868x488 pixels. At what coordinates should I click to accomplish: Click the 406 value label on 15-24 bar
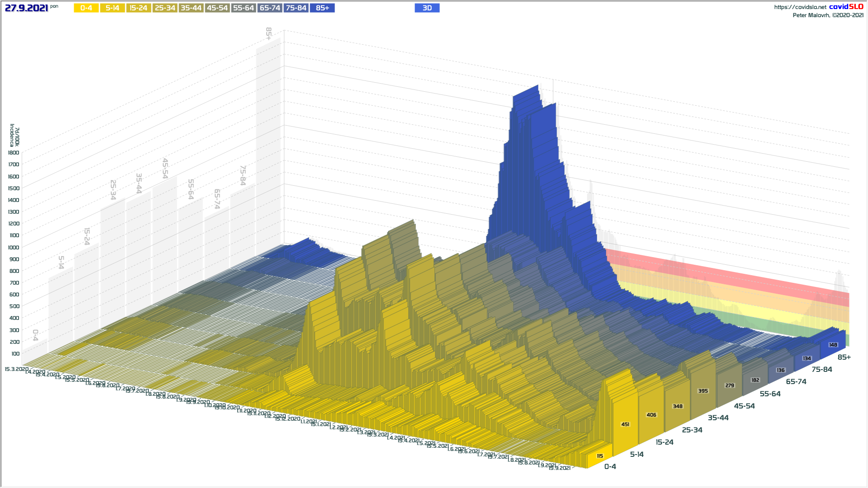651,415
